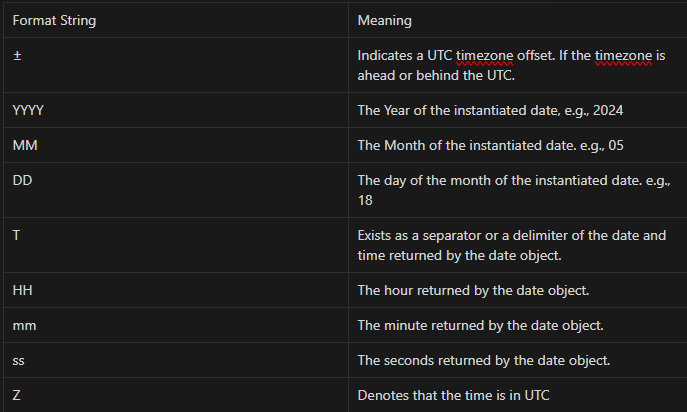Screen dimensions: 687x412
Task: Click the Year of instantiated date description
Action: pyautogui.click(x=488, y=110)
